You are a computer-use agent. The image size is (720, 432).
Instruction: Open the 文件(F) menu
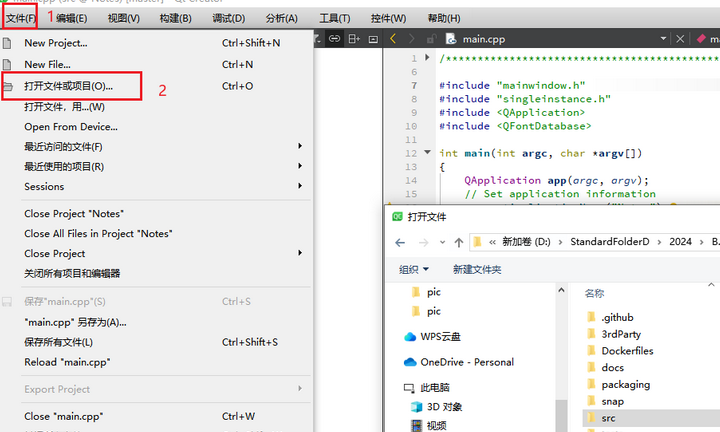pos(21,18)
